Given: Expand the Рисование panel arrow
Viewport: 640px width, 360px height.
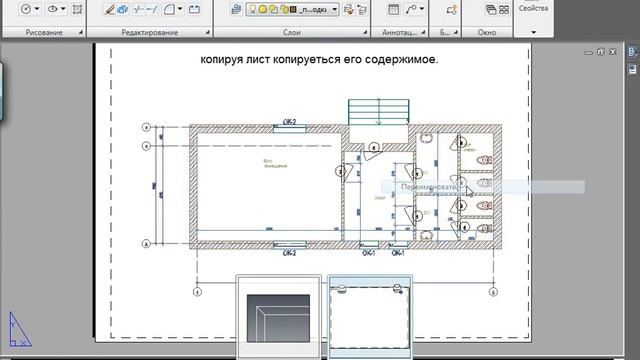Looking at the screenshot, I should click(80, 32).
